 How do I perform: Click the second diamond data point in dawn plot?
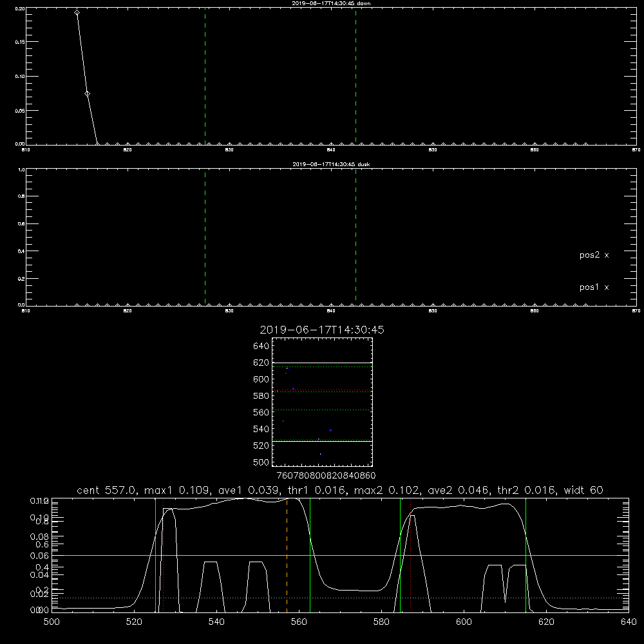click(x=87, y=93)
